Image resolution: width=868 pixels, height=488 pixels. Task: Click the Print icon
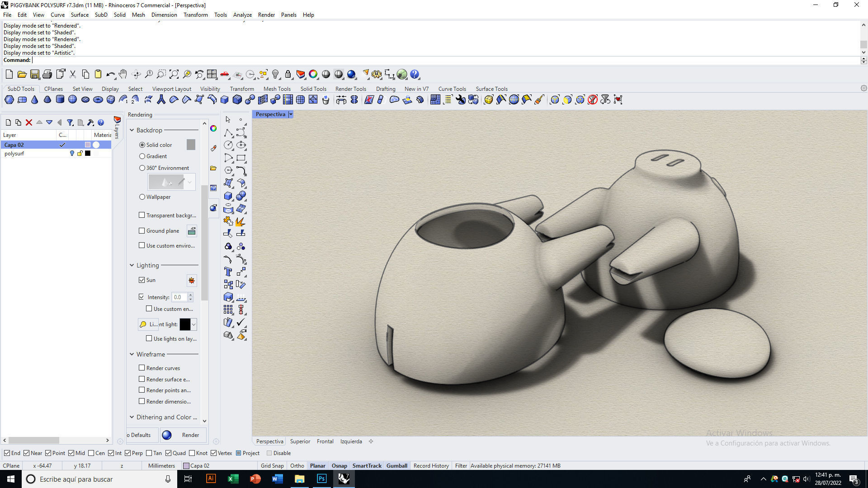pyautogui.click(x=47, y=75)
